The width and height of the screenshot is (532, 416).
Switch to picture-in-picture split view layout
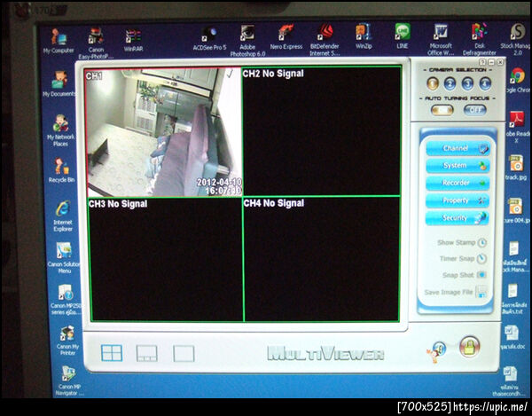click(x=146, y=353)
